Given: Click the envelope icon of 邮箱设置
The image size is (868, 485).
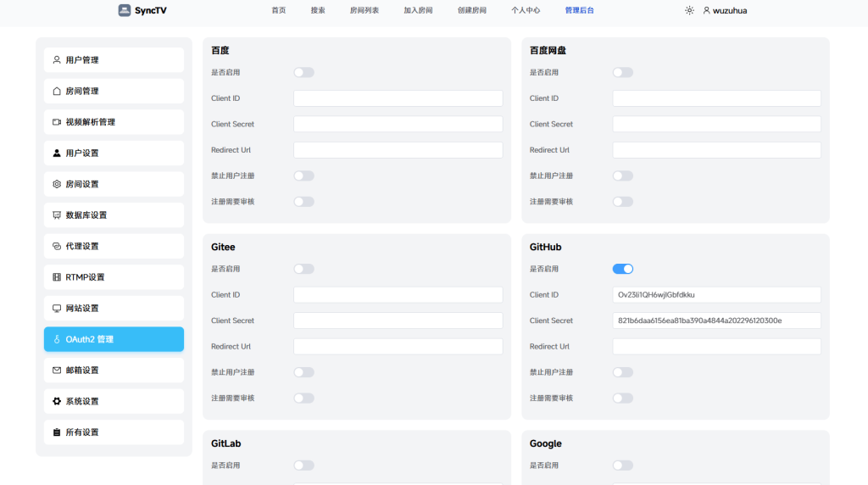Looking at the screenshot, I should coord(57,370).
